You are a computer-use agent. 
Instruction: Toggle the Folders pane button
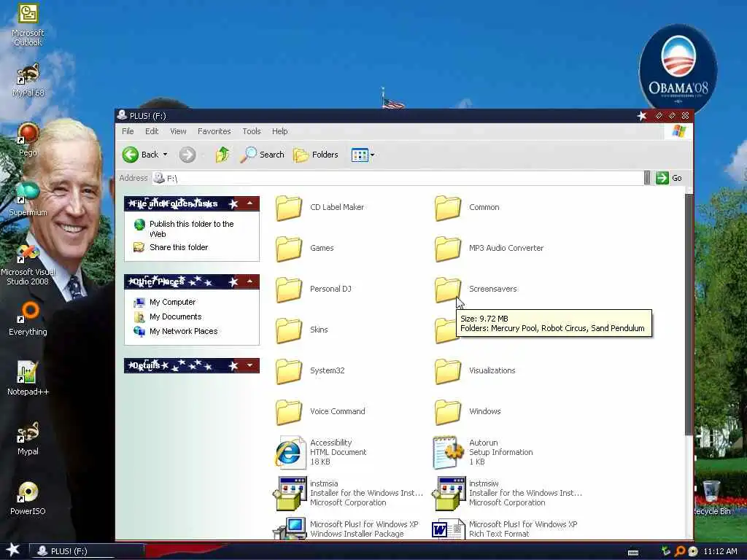click(x=315, y=155)
